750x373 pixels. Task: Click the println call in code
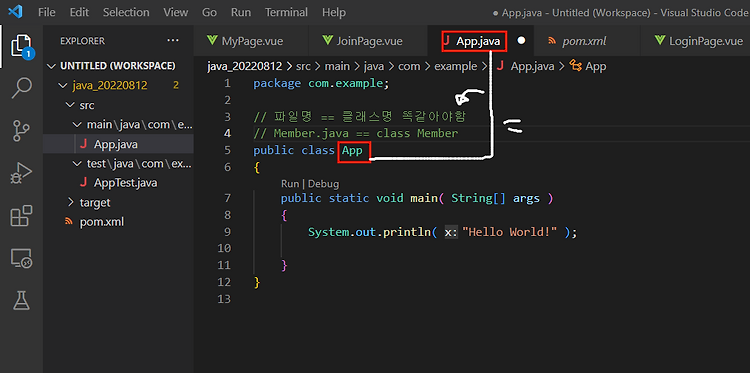click(407, 232)
